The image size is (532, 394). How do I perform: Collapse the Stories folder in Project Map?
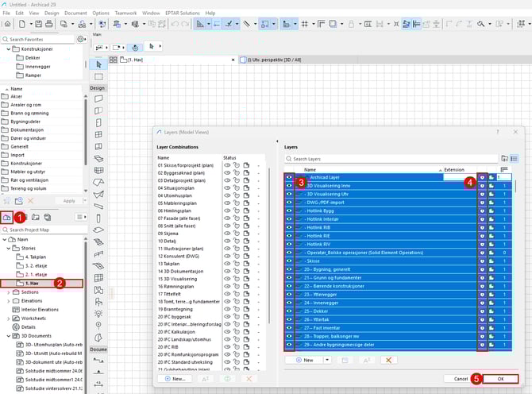pos(8,248)
